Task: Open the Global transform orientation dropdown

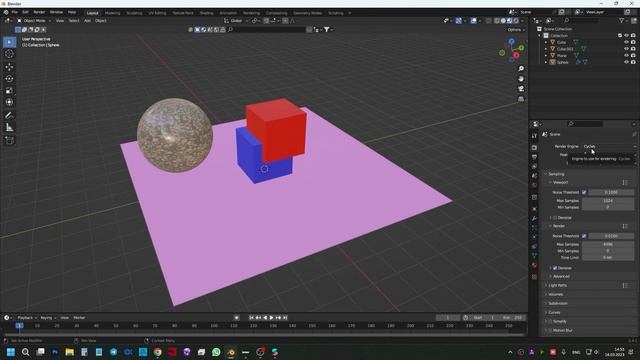Action: pos(236,20)
